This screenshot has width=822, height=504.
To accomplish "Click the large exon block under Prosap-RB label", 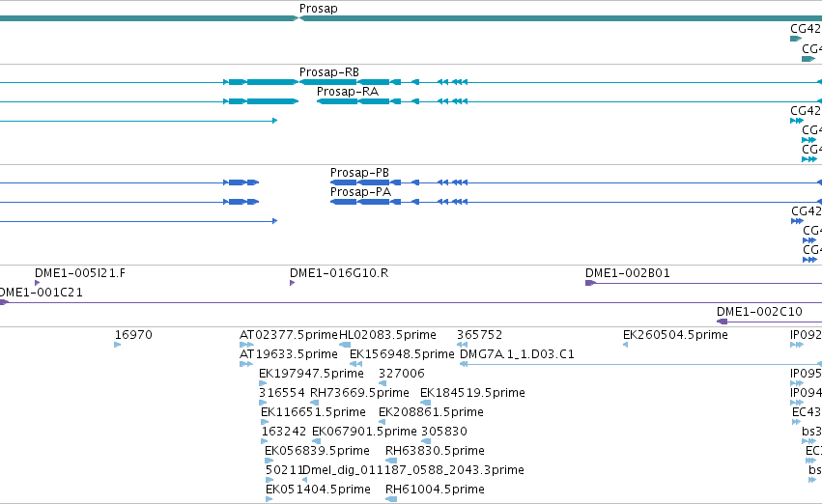I will 327,82.
